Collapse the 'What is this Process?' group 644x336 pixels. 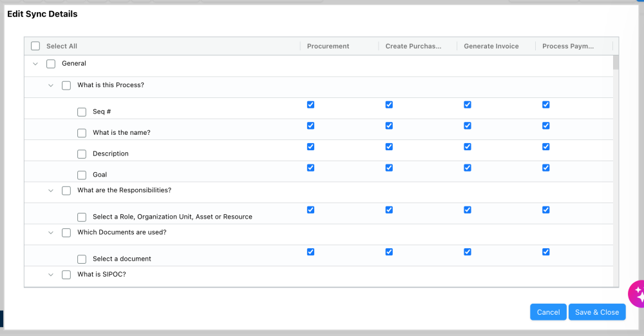click(x=51, y=85)
